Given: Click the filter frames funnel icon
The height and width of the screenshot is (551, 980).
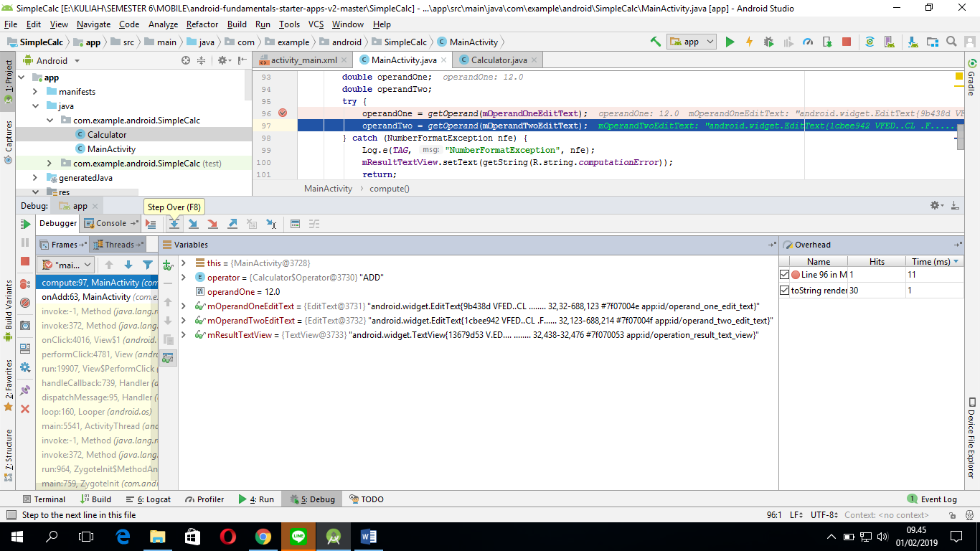Looking at the screenshot, I should (x=148, y=265).
